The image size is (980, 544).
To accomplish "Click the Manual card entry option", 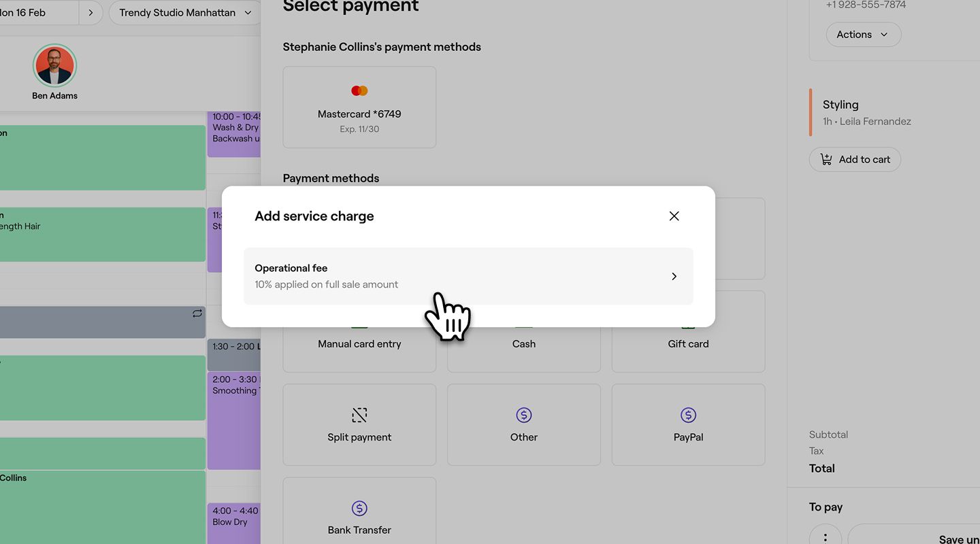I will 359,343.
